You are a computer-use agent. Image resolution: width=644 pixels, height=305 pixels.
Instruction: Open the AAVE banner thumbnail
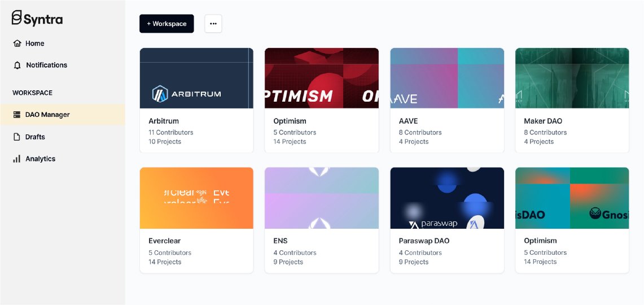pos(447,78)
